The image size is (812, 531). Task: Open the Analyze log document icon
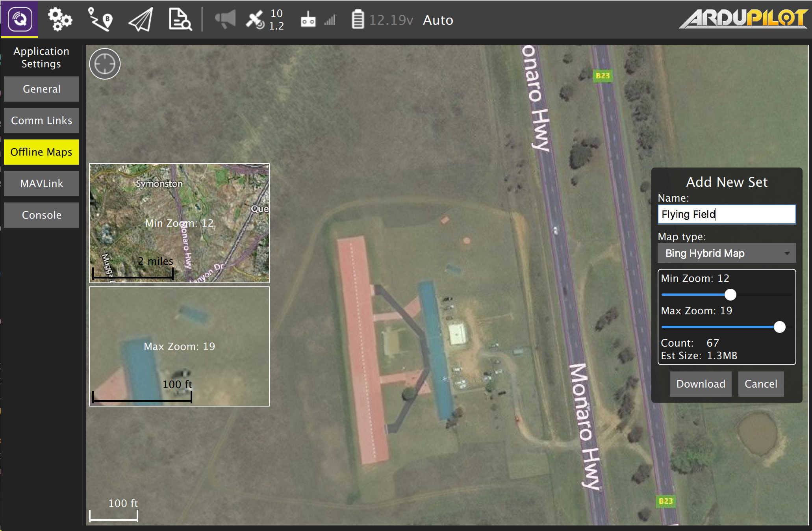coord(180,19)
